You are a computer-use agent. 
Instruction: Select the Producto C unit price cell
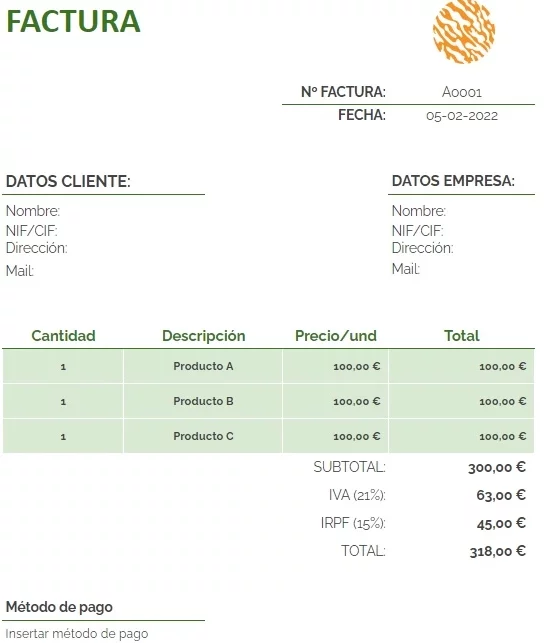[x=335, y=436]
